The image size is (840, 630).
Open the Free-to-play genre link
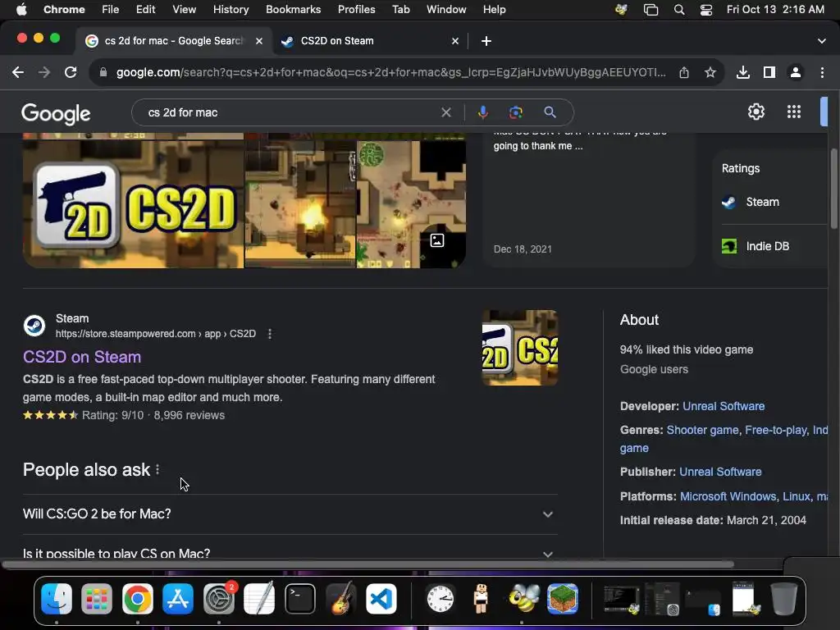tap(776, 430)
